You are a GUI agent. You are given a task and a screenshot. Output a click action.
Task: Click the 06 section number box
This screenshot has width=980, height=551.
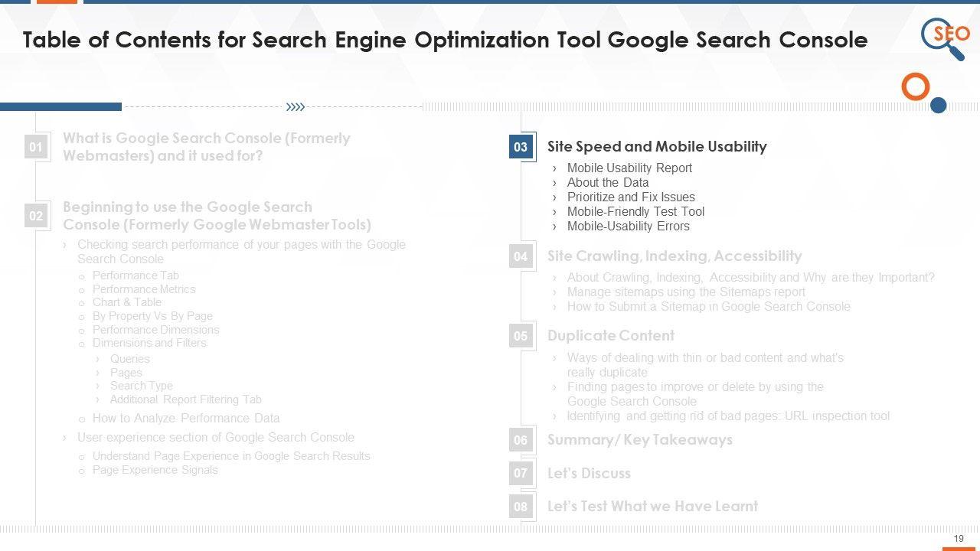tap(521, 440)
